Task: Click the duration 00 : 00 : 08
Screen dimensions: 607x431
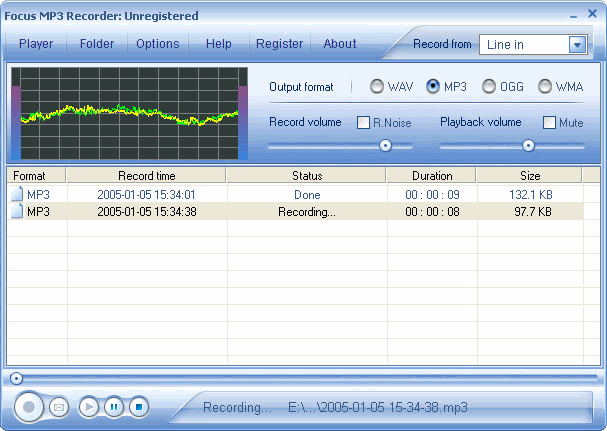Action: coord(432,211)
